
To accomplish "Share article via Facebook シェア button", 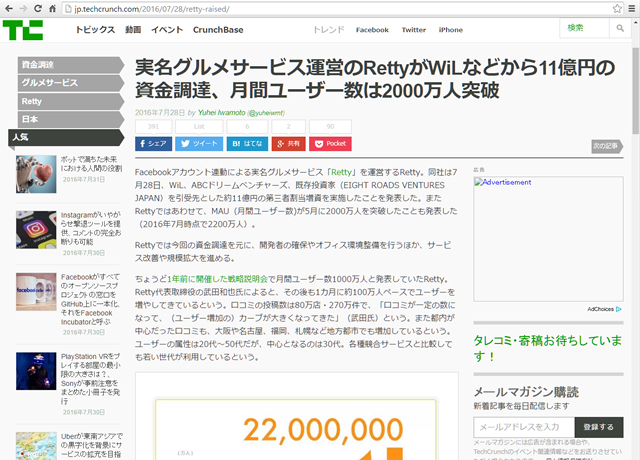I will [x=153, y=144].
